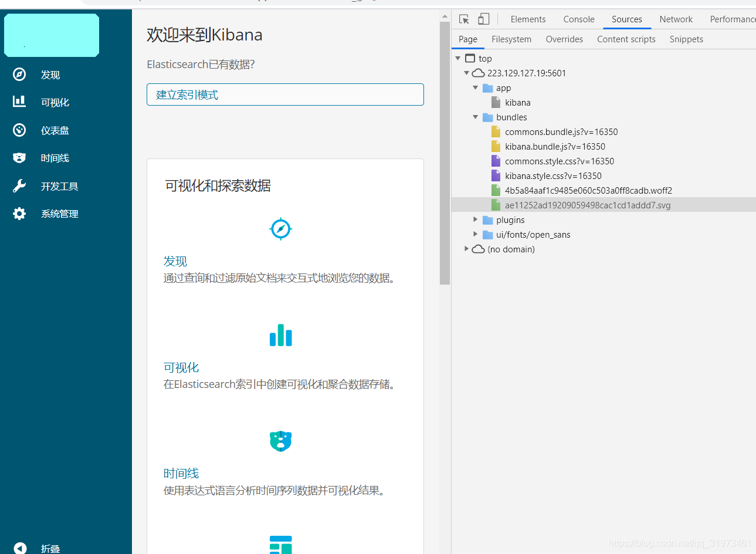Viewport: 756px width, 554px height.
Task: Click scrollbar up arrow of Kibana page
Action: pos(445,16)
